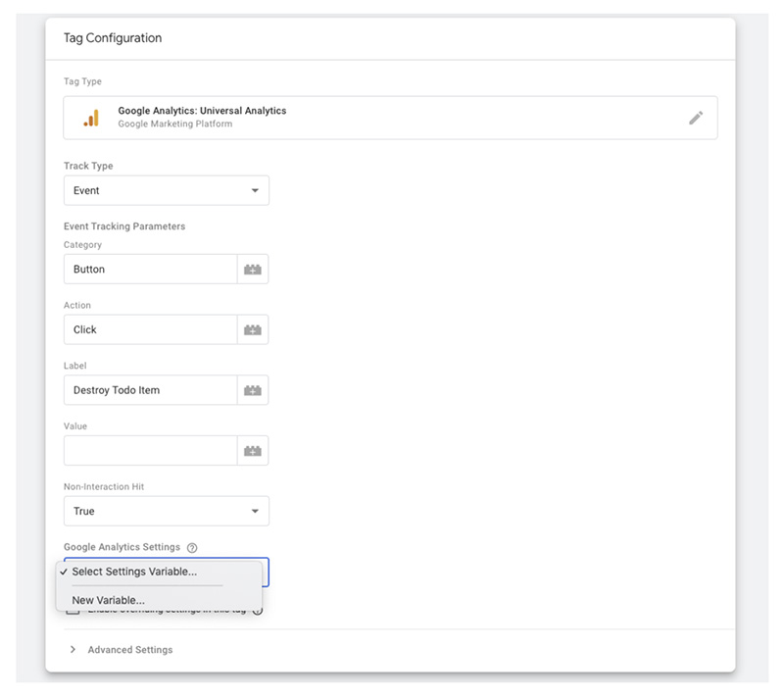The width and height of the screenshot is (784, 698).
Task: Click into the Category field containing Button
Action: click(x=150, y=270)
